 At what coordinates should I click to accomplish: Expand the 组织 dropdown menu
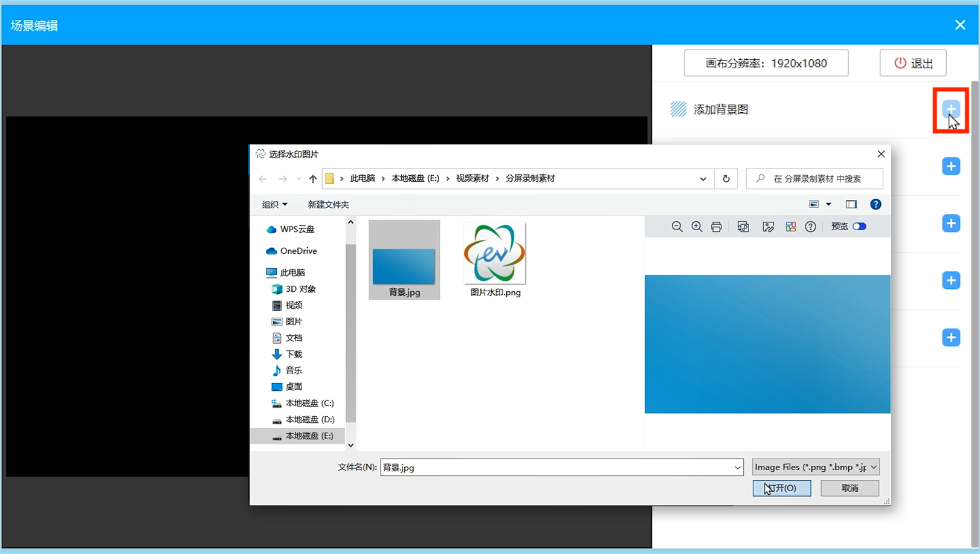point(274,204)
